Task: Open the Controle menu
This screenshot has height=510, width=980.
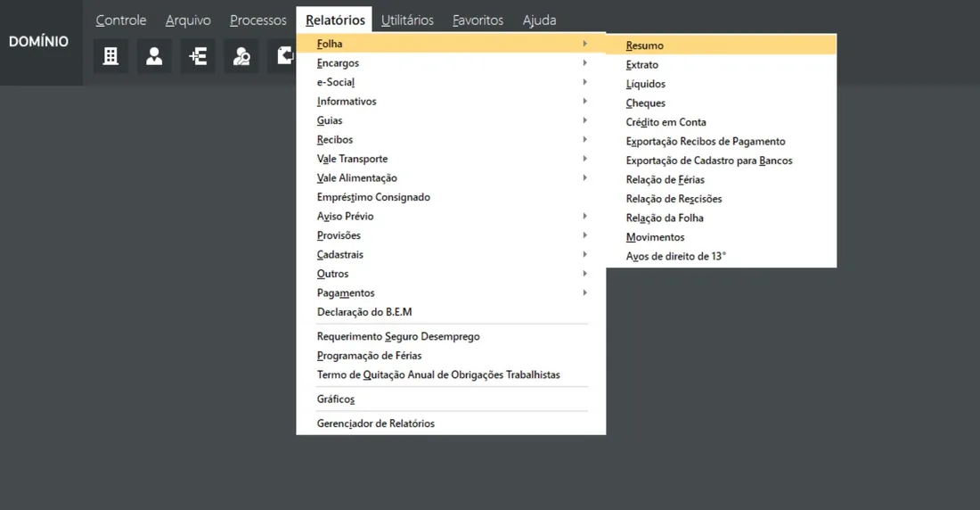Action: click(120, 20)
